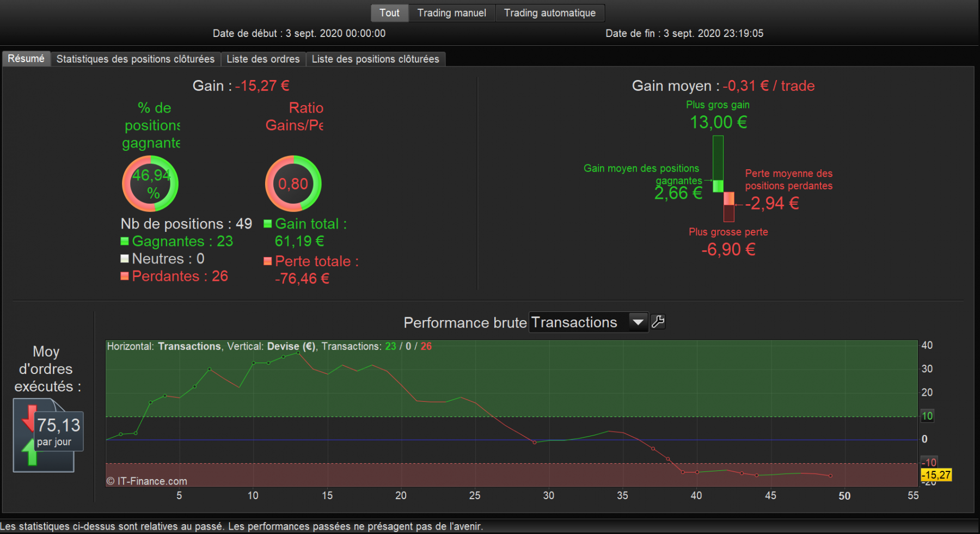Click the IT-Finance.com copyright link

point(147,481)
